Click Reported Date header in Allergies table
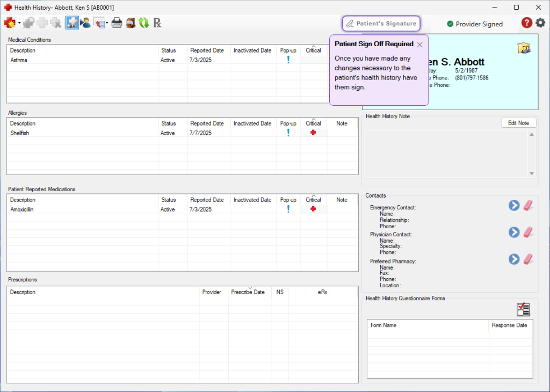Screen dimensions: 550x392 [x=207, y=124]
